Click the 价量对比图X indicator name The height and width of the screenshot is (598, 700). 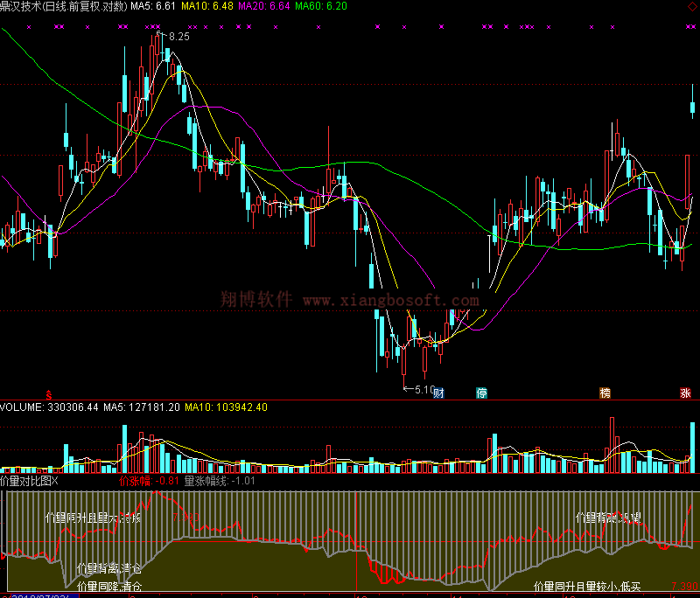[29, 481]
